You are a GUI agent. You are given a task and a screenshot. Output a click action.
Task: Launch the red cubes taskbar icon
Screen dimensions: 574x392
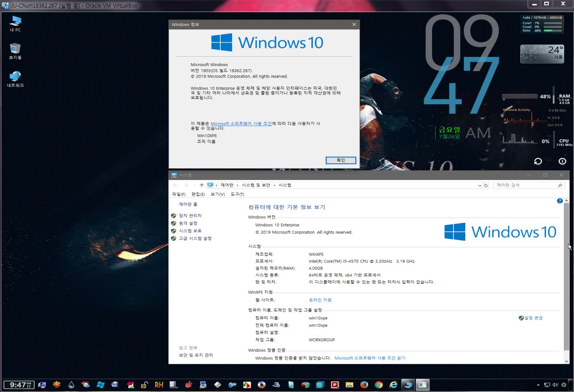coord(188,385)
